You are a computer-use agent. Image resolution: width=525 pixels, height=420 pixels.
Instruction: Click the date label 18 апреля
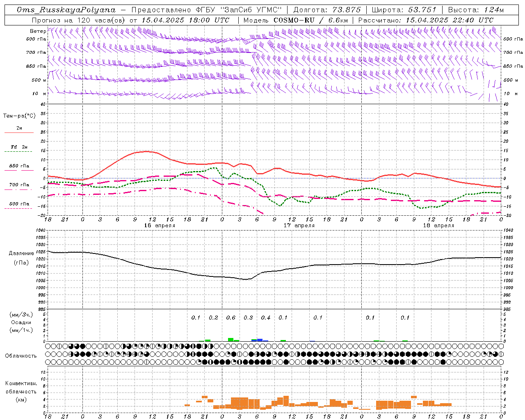pyautogui.click(x=438, y=226)
